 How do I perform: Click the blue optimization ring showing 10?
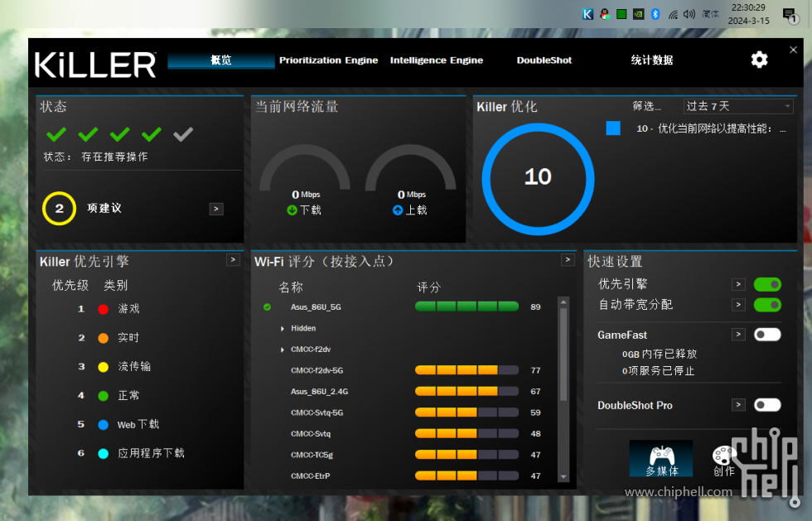538,179
